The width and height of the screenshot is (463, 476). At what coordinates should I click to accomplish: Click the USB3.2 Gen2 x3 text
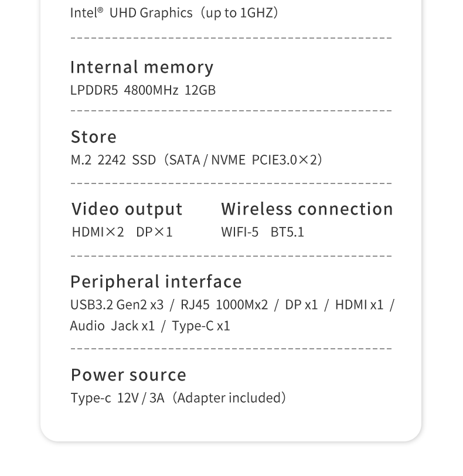click(x=117, y=305)
